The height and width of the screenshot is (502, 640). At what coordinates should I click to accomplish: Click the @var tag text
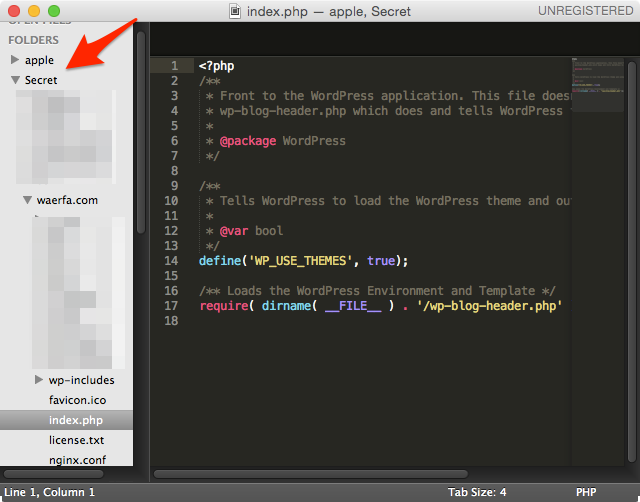tap(234, 231)
